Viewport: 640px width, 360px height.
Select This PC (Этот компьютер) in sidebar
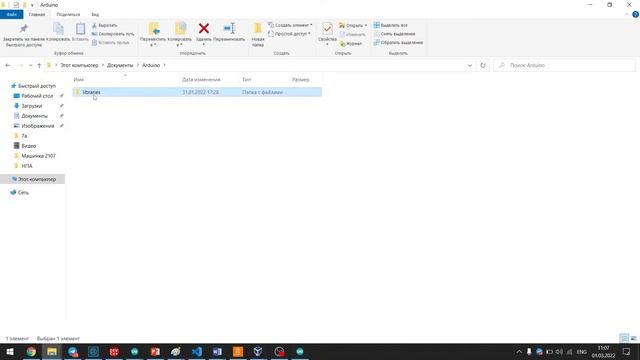33,179
